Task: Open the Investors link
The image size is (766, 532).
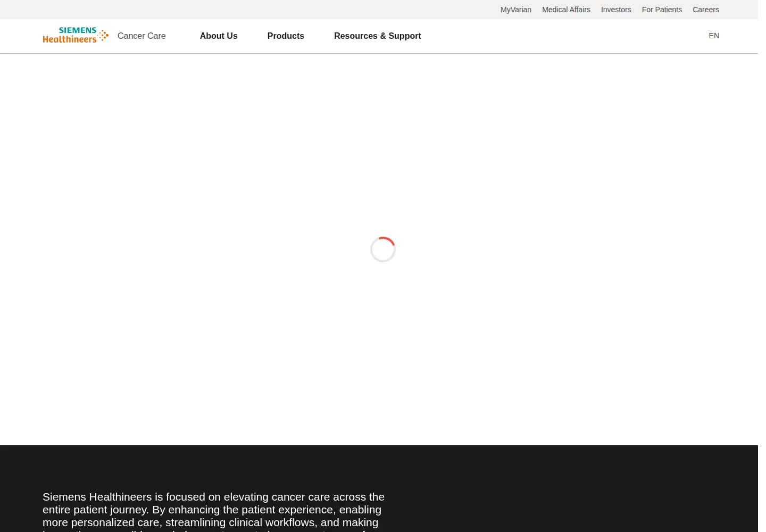Action: 616,10
